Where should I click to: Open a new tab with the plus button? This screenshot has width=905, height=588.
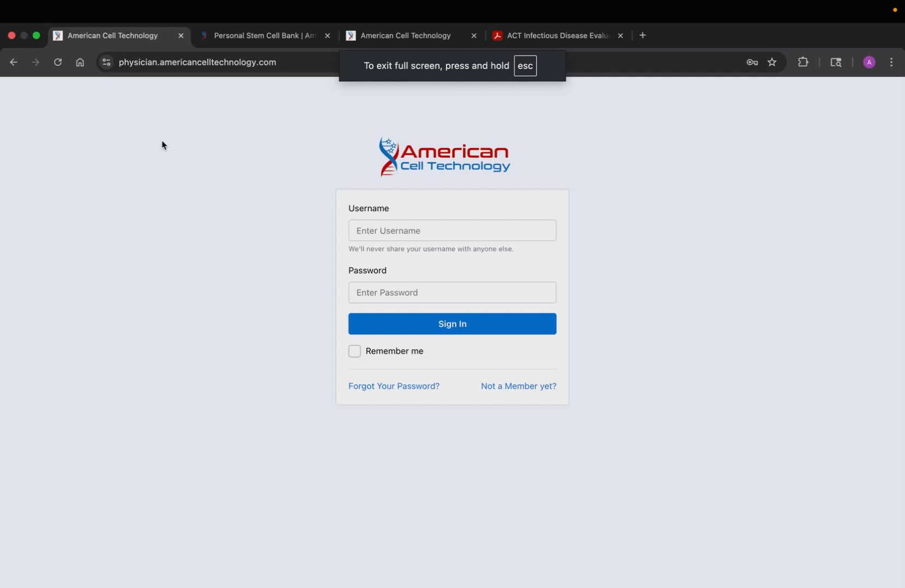pyautogui.click(x=643, y=35)
